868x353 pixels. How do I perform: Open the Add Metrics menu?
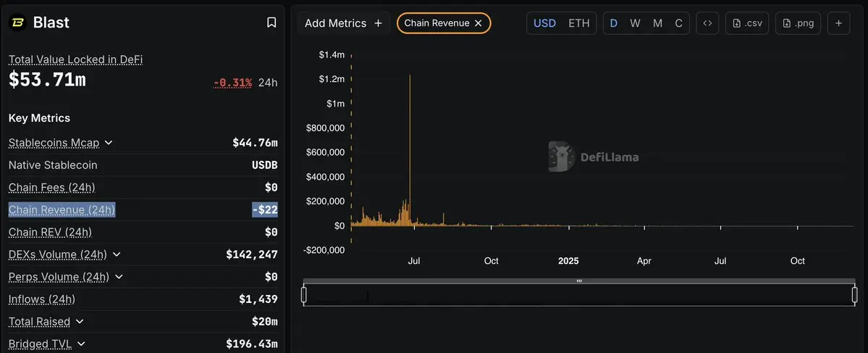coord(343,23)
